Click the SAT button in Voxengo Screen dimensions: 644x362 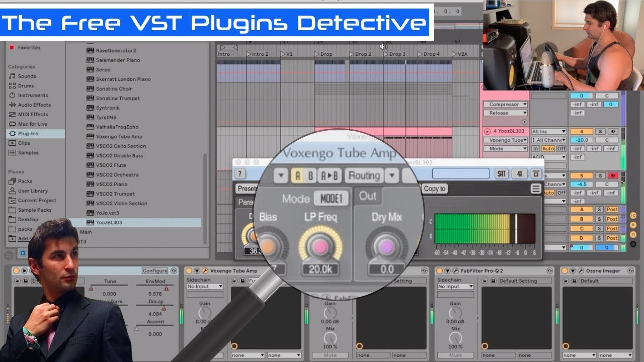pos(501,174)
